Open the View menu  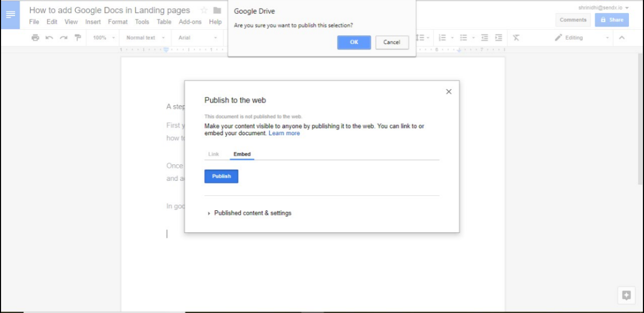[x=71, y=22]
